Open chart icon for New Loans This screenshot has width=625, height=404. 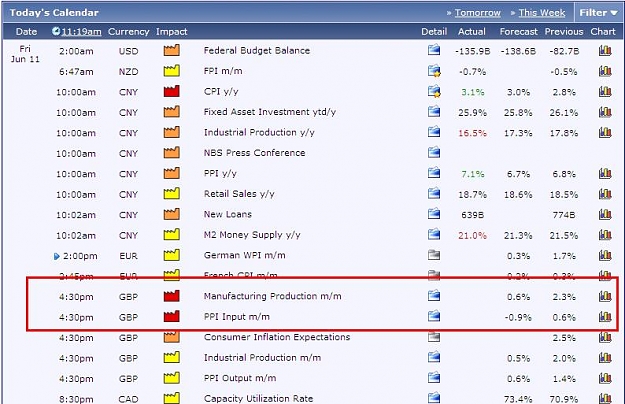[605, 214]
